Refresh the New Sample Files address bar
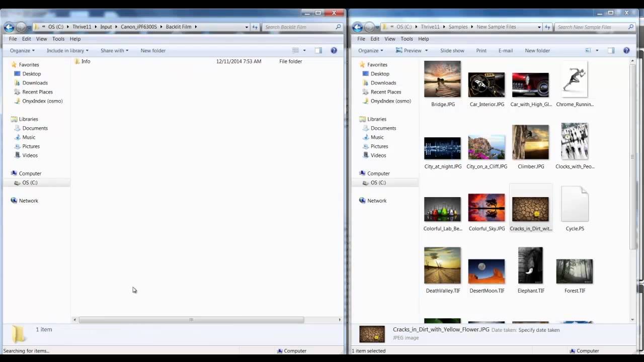Screen dimensions: 644x362 coord(547,27)
